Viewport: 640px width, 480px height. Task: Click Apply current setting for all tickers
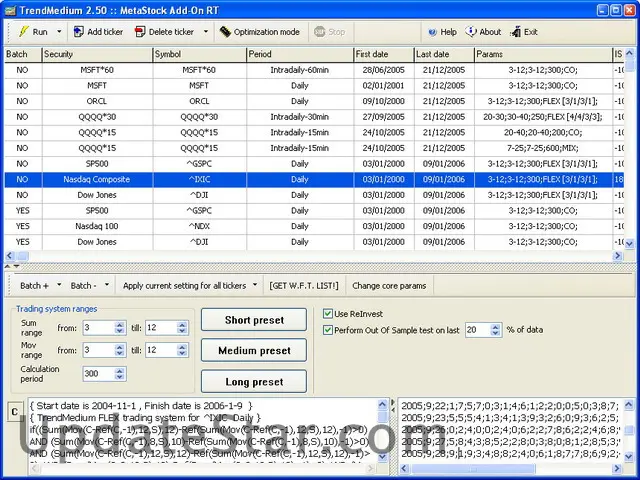point(184,286)
